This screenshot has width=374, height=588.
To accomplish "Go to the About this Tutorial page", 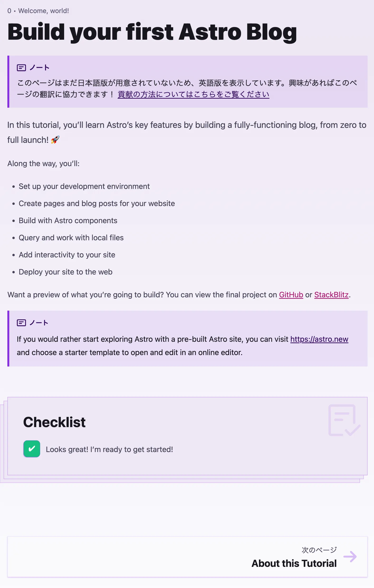I will pos(294,563).
